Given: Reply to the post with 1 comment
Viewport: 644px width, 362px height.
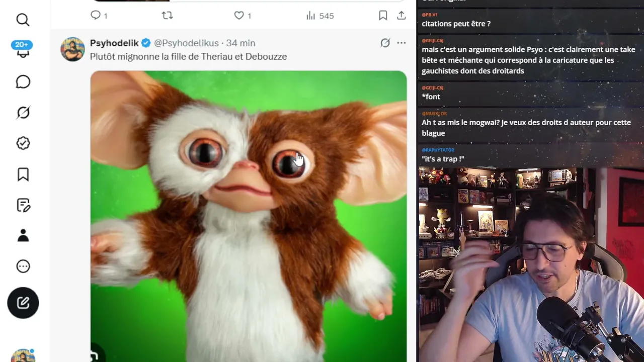Looking at the screenshot, I should point(99,16).
